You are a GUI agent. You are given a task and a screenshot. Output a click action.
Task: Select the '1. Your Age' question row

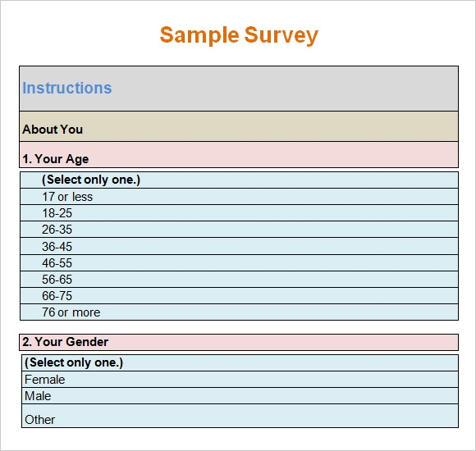tap(239, 155)
